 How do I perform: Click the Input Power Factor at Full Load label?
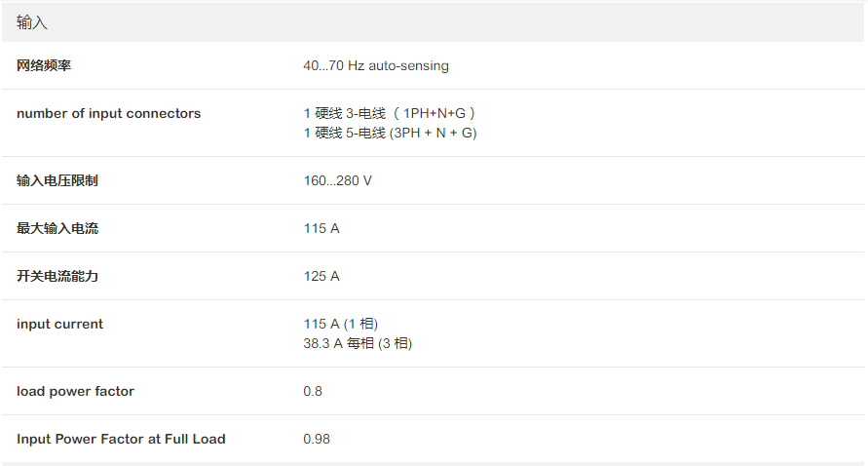click(121, 440)
